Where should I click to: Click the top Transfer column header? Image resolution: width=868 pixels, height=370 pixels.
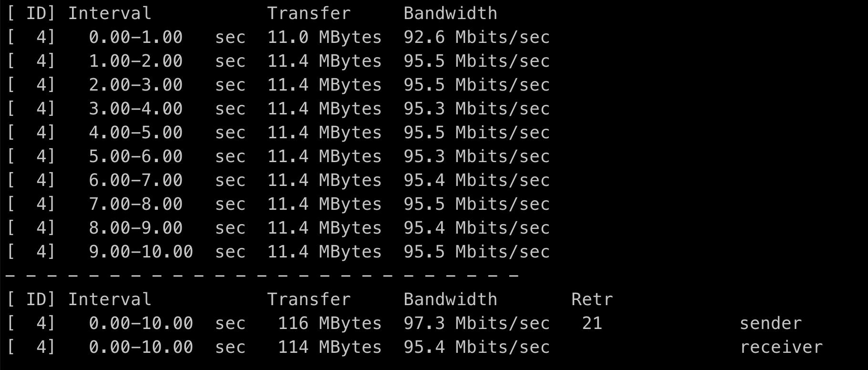[309, 13]
